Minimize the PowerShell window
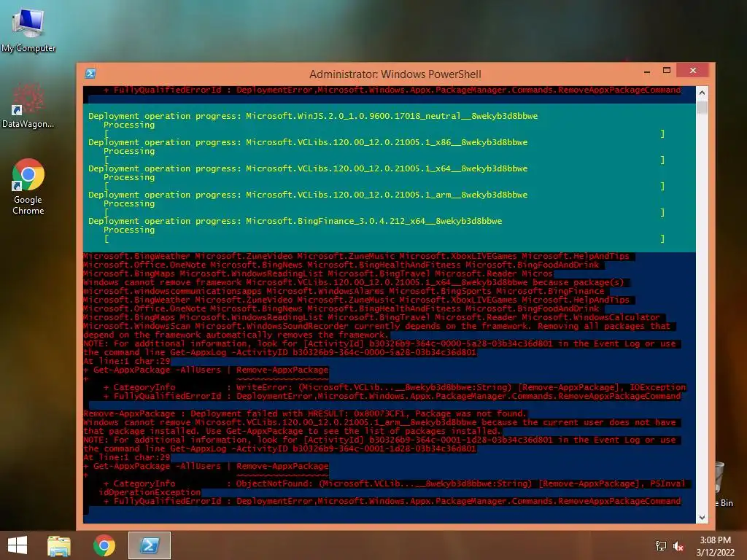This screenshot has height=560, width=747. [647, 71]
